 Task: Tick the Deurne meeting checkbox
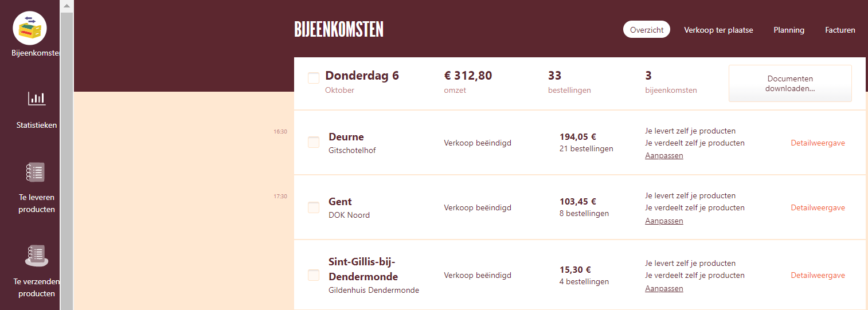(x=314, y=142)
